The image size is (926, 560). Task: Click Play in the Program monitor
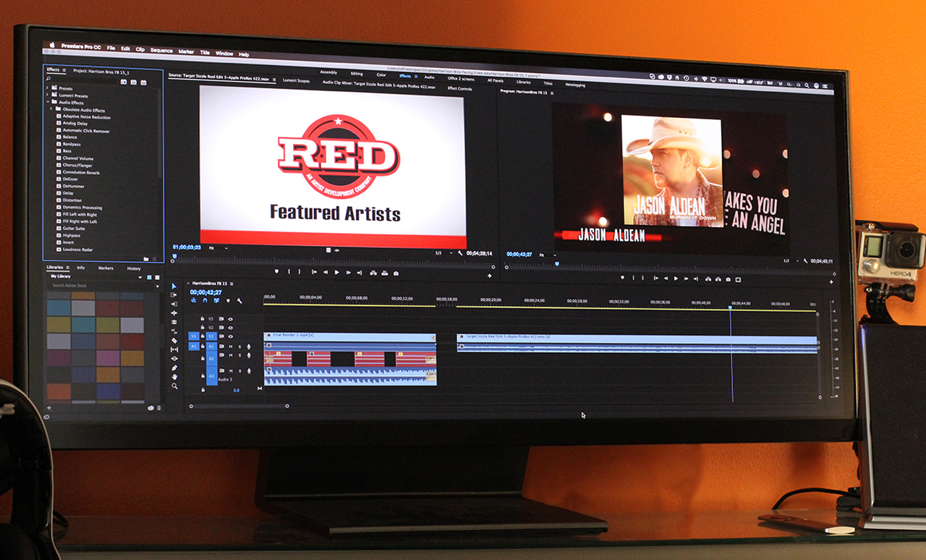(x=676, y=279)
